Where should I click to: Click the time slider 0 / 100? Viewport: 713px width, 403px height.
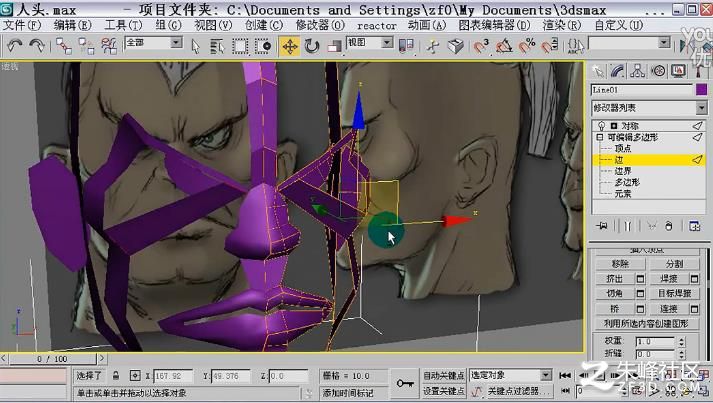pyautogui.click(x=52, y=359)
